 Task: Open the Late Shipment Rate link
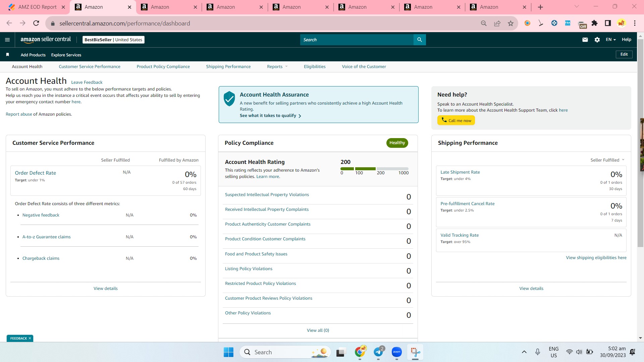point(460,172)
